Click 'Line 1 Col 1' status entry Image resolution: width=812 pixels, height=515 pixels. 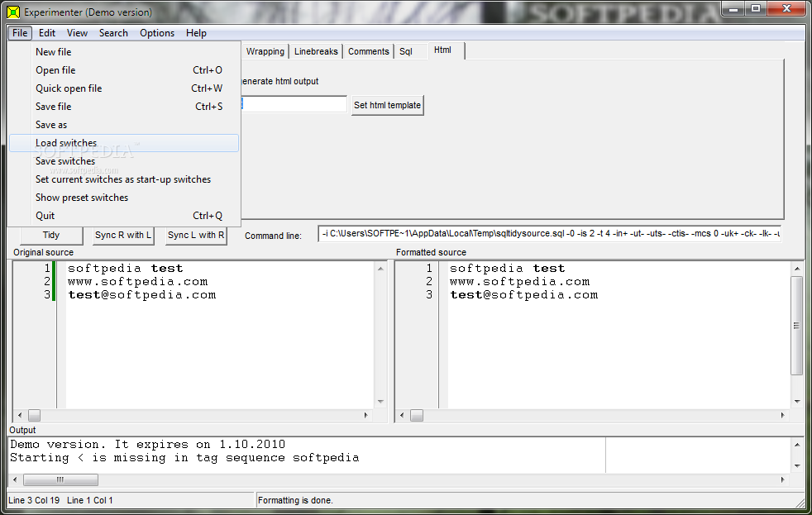coord(89,500)
